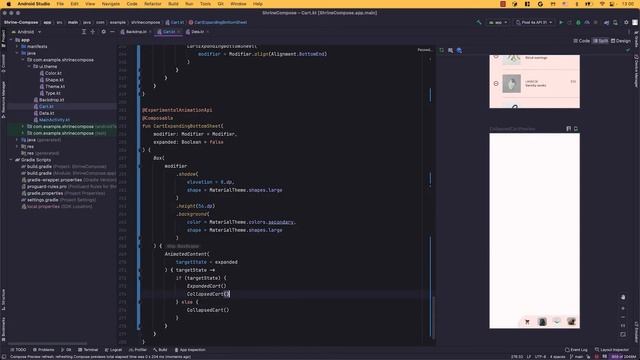Click remove item icon next to gray product
Screen dimensions: 640x360
496,83
